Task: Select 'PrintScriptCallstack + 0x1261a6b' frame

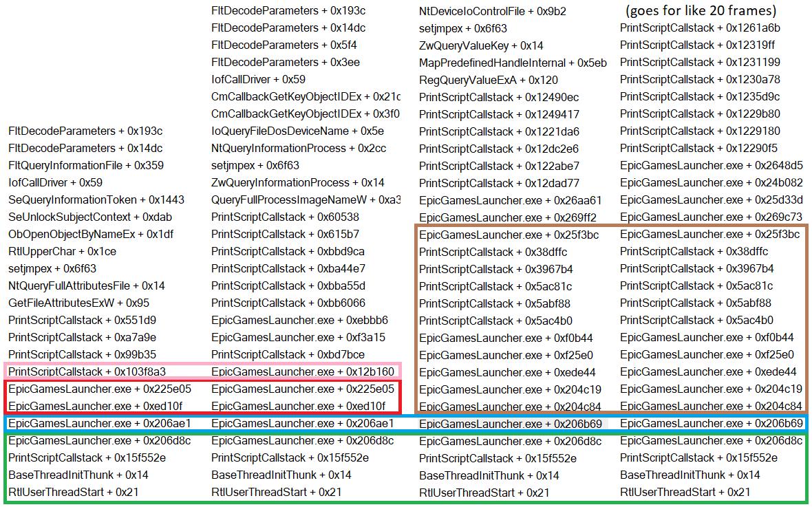Action: pos(700,28)
